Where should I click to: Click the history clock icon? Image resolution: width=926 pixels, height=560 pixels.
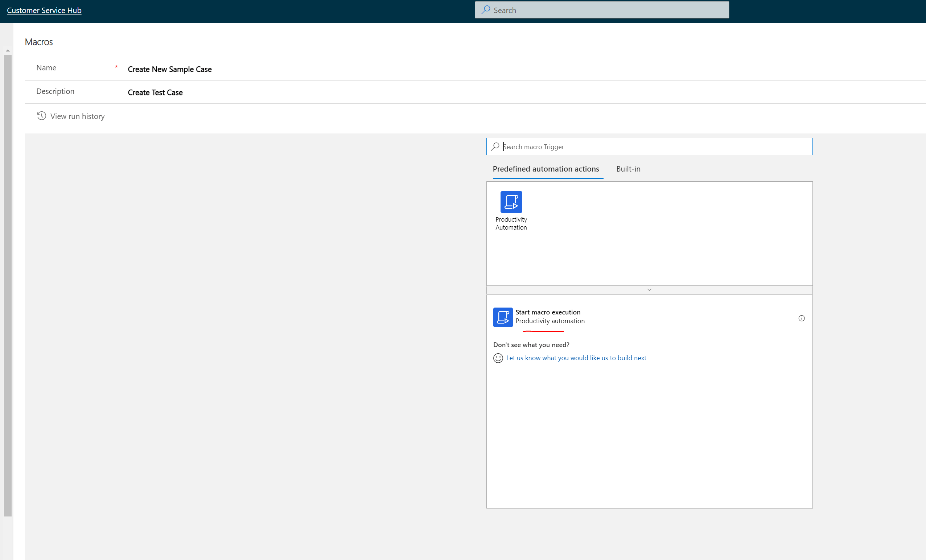(x=41, y=116)
